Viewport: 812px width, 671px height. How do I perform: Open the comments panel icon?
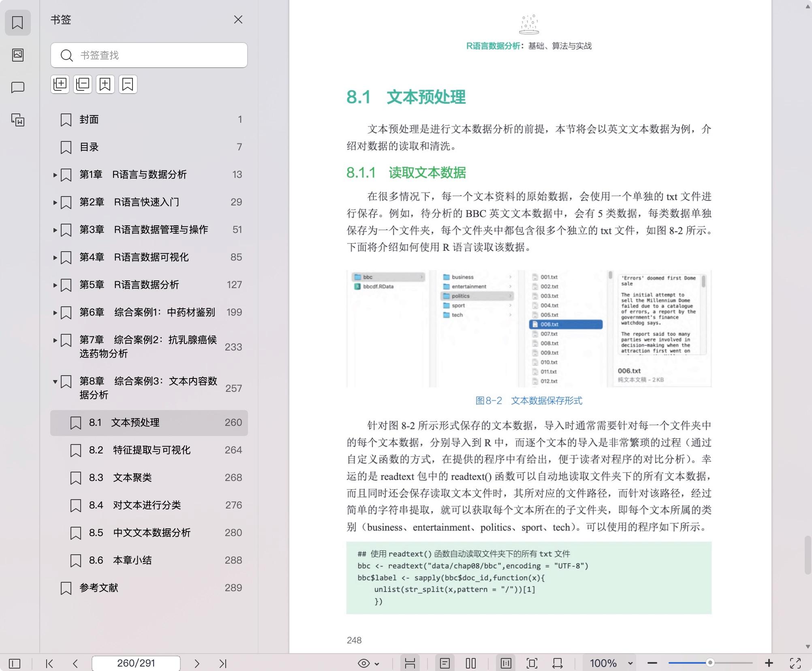tap(17, 88)
